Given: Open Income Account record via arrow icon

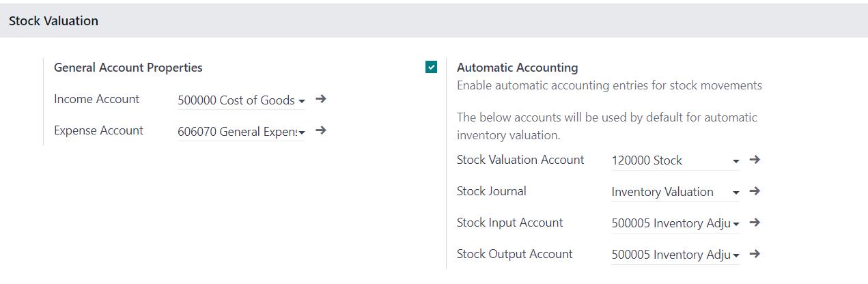Looking at the screenshot, I should click(321, 99).
